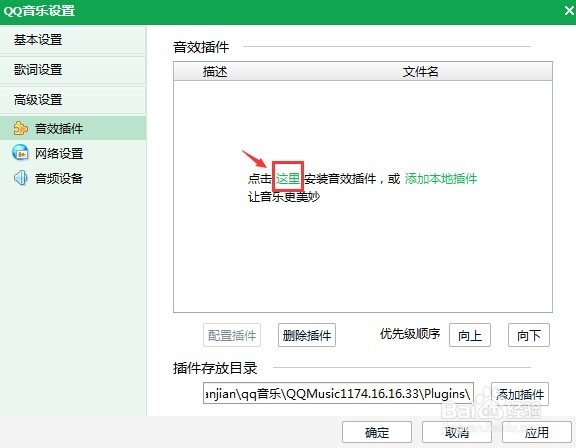Open the 歌词设置 section

73,70
